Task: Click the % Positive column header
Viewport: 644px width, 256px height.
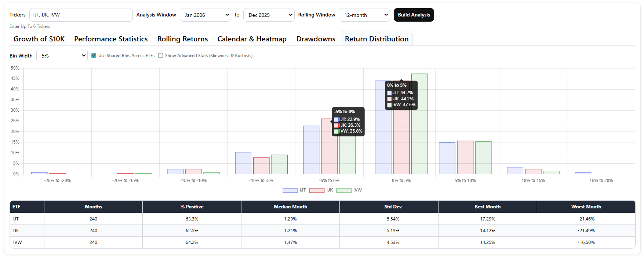Action: tap(192, 207)
